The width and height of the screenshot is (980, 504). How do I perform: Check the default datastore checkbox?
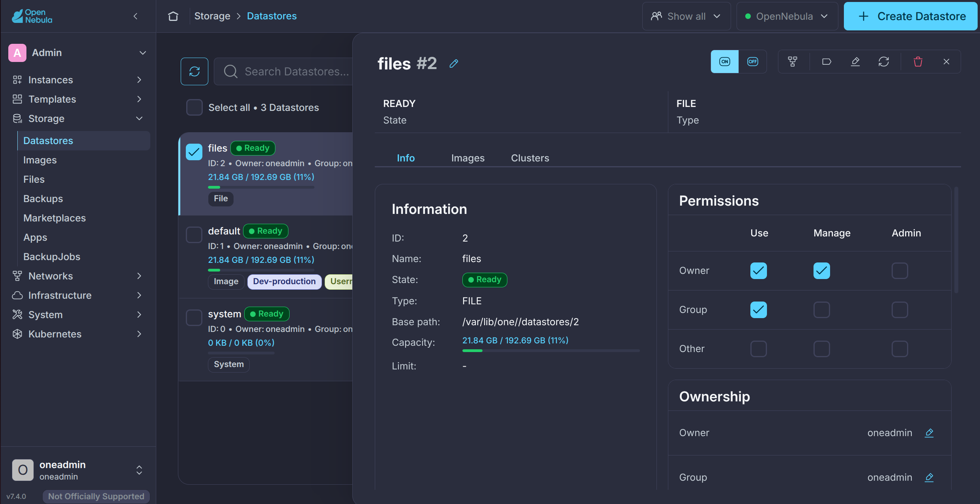[194, 235]
